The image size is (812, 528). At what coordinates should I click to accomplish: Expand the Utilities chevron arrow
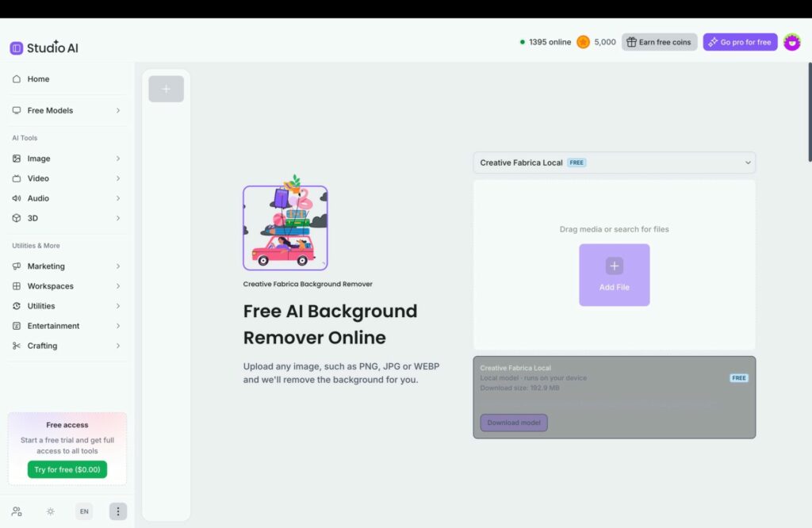(118, 306)
